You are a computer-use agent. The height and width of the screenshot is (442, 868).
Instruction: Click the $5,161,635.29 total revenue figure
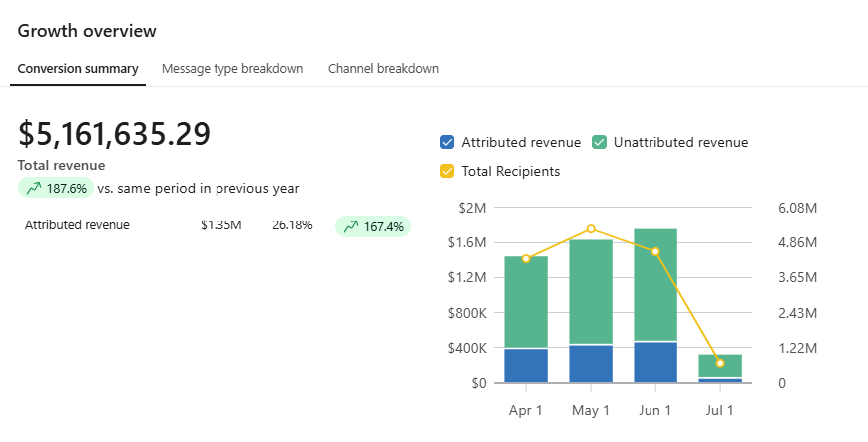tap(114, 134)
